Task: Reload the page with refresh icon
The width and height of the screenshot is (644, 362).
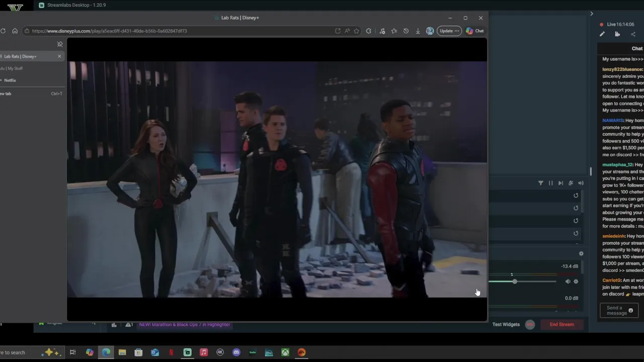Action: [x=3, y=31]
